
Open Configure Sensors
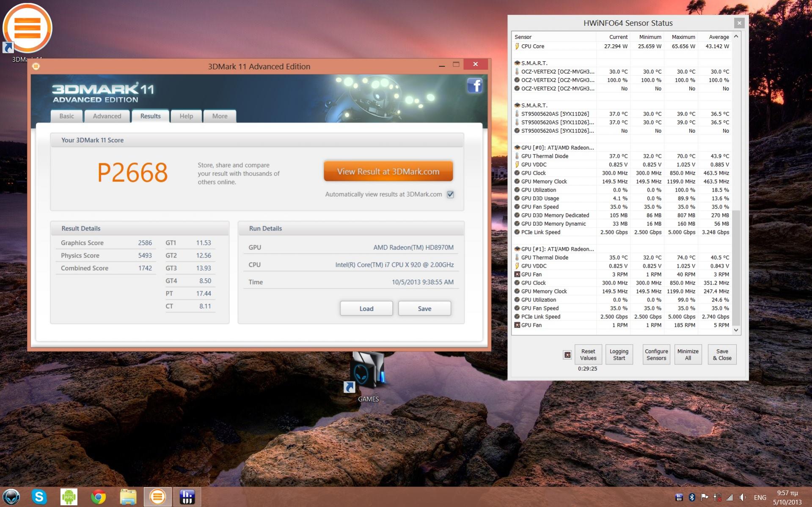click(x=656, y=354)
